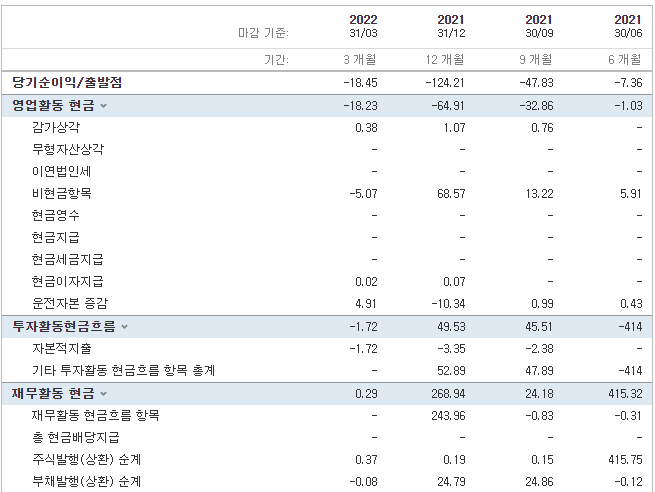Image resolution: width=655 pixels, height=492 pixels.
Task: Select other investing total value 52.89
Action: [451, 371]
